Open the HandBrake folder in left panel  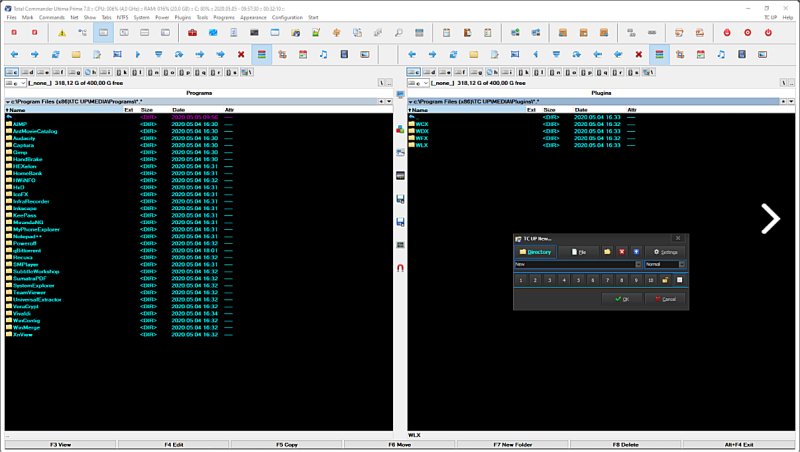click(28, 159)
